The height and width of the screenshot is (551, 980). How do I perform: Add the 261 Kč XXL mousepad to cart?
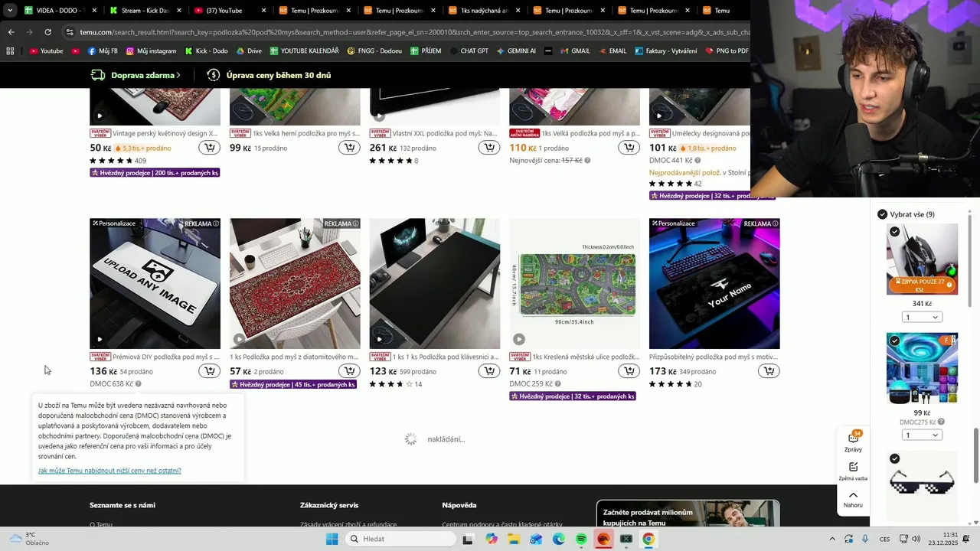489,148
